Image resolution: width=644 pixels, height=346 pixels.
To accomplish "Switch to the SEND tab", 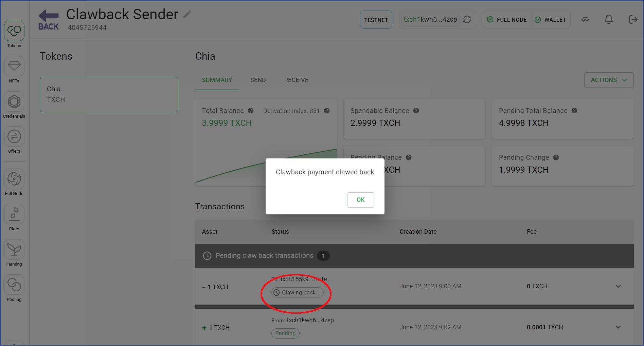I will [258, 80].
